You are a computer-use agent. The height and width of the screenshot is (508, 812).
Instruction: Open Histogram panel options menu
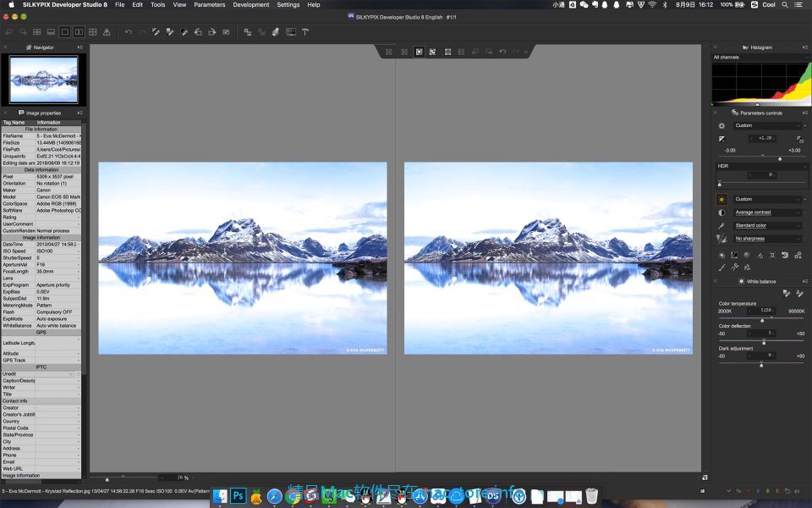pyautogui.click(x=804, y=47)
